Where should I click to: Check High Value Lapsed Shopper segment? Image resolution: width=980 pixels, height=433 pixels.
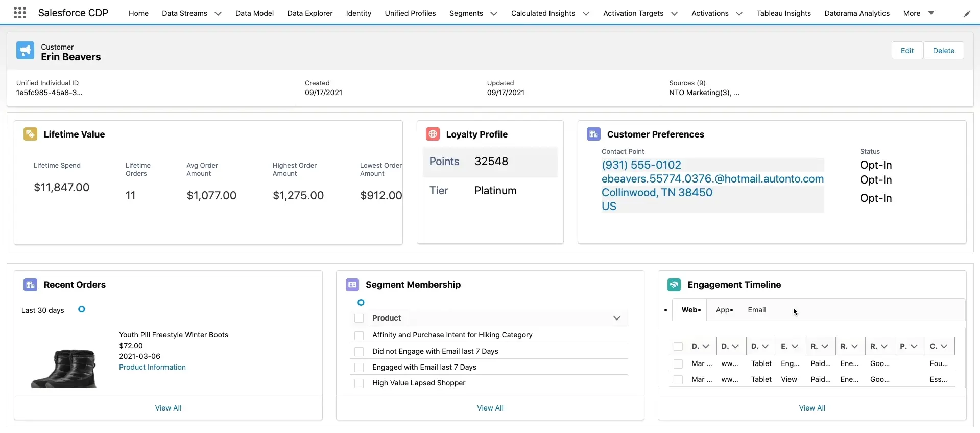(x=359, y=383)
